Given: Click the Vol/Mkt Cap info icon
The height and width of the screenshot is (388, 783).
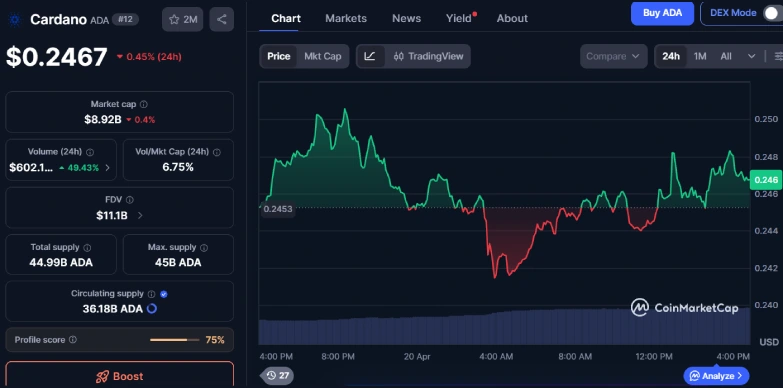Looking at the screenshot, I should (217, 152).
